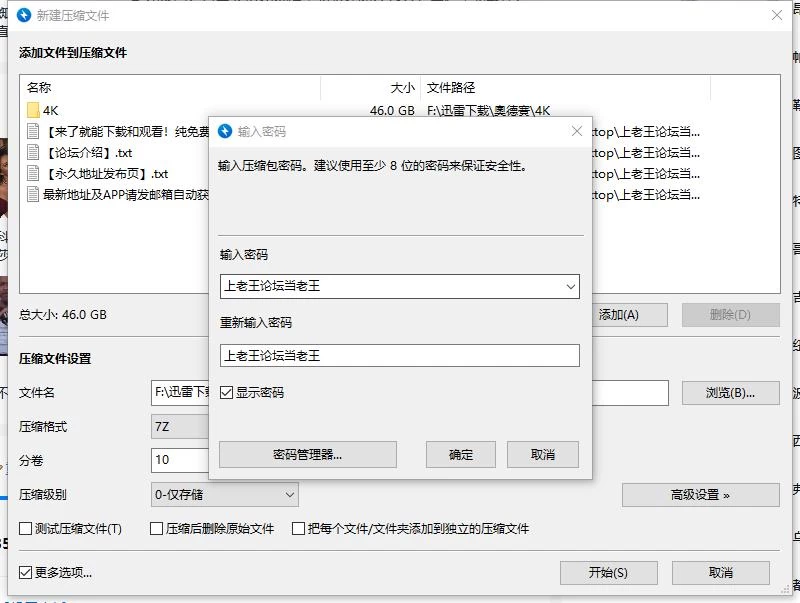Expand the 输入密码 combo box dropdown arrow

point(570,286)
